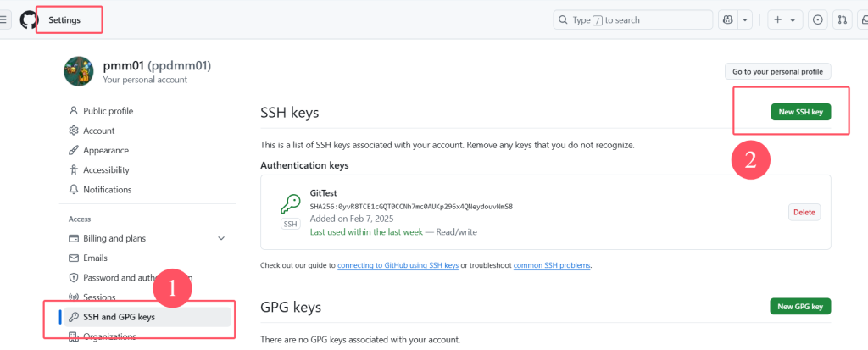Select Public profile in settings sidebar
The width and height of the screenshot is (868, 350).
pyautogui.click(x=108, y=111)
